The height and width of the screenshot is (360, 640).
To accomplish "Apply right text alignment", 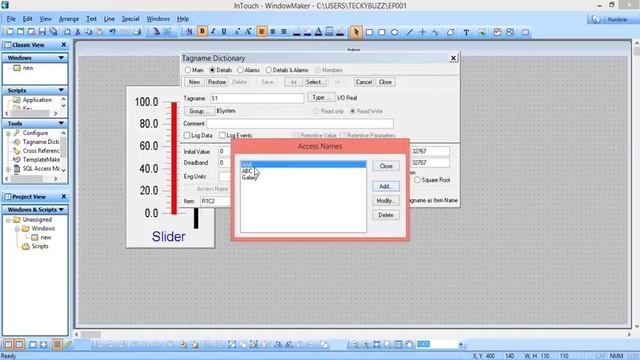I will [x=284, y=31].
